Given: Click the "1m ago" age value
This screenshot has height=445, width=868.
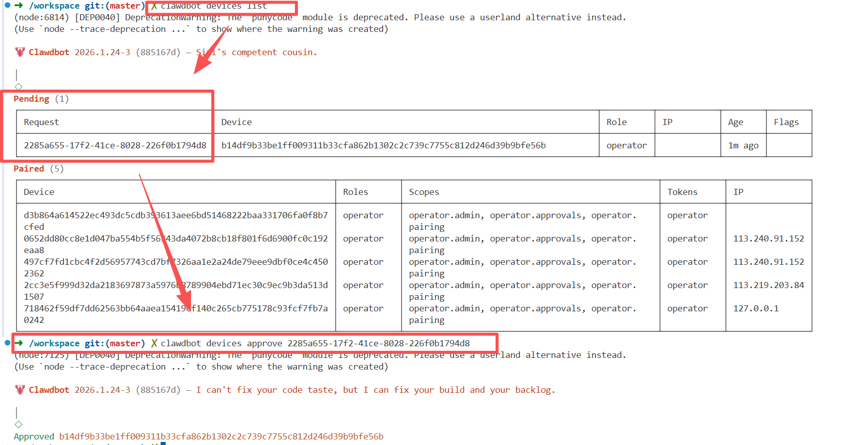Looking at the screenshot, I should click(x=743, y=145).
